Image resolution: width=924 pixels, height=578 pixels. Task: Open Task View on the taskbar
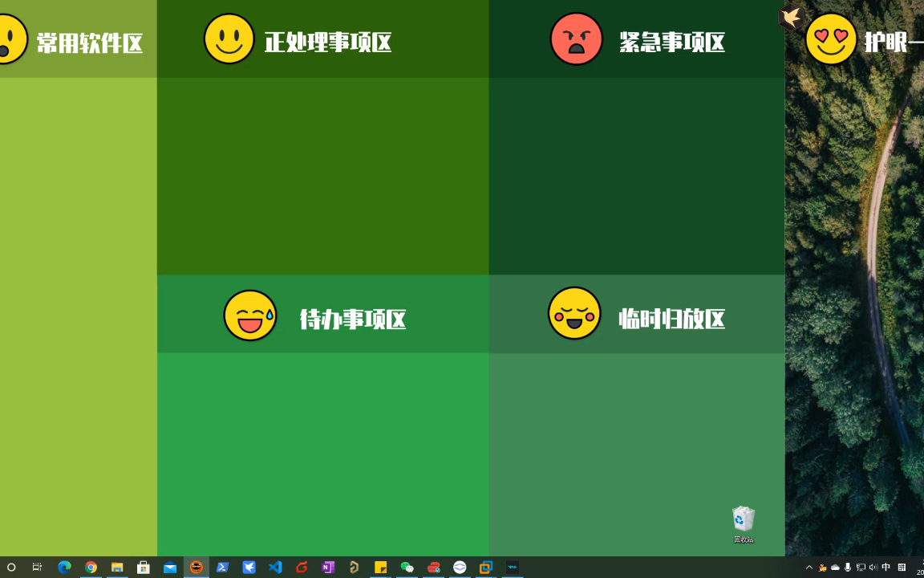coord(37,568)
